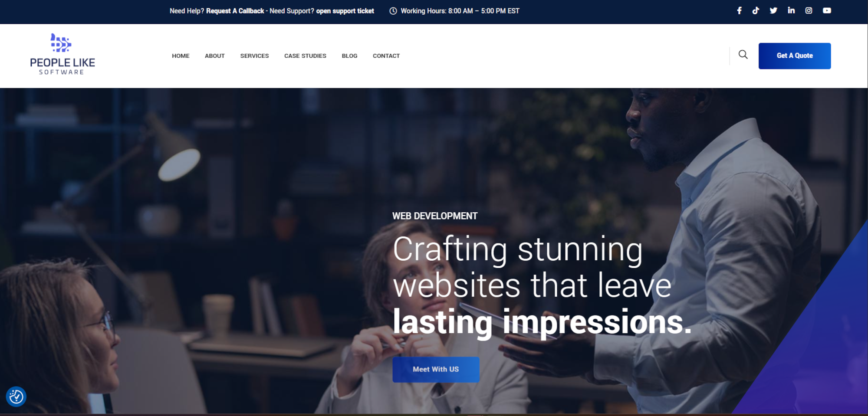
Task: Click the search magnifier icon
Action: [x=743, y=55]
